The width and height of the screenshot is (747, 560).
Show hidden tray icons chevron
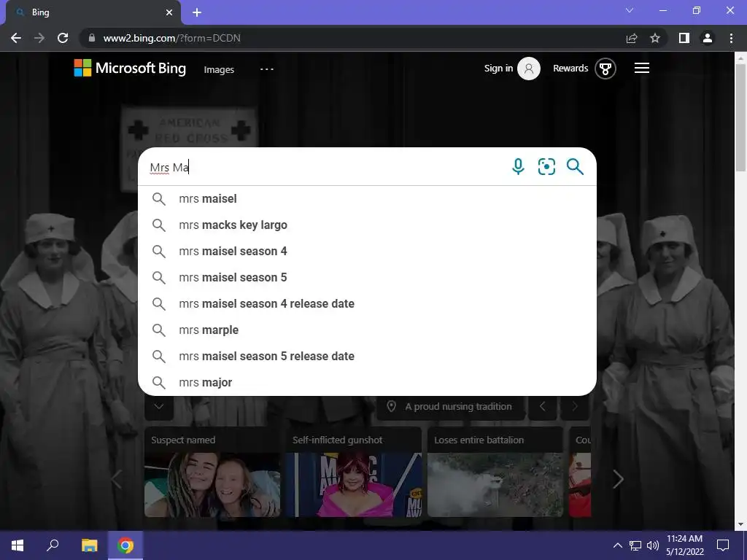[x=617, y=545]
